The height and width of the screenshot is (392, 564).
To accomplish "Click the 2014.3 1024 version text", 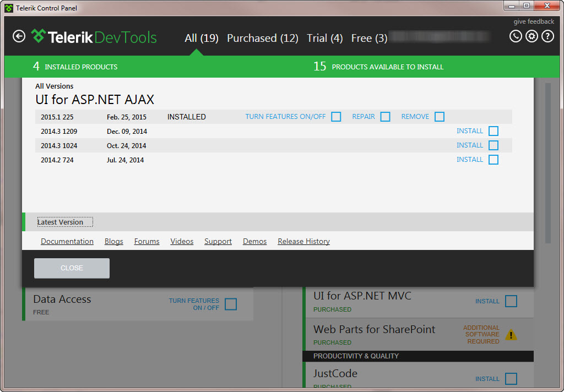I will point(59,146).
